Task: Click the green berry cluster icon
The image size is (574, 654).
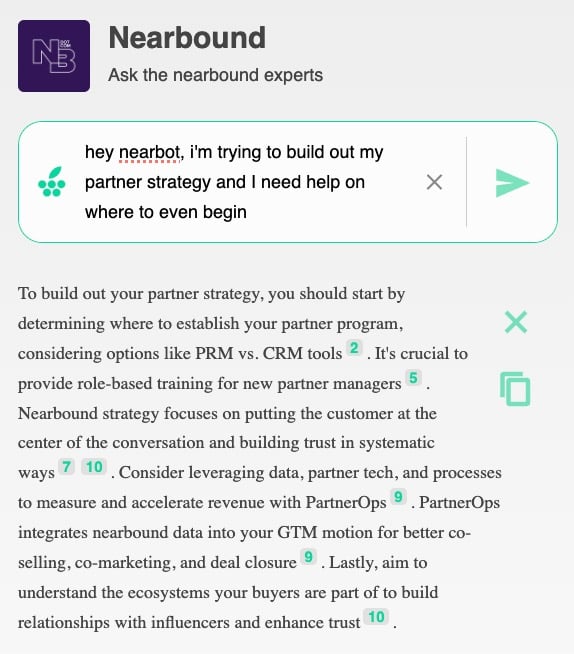Action: pos(52,182)
